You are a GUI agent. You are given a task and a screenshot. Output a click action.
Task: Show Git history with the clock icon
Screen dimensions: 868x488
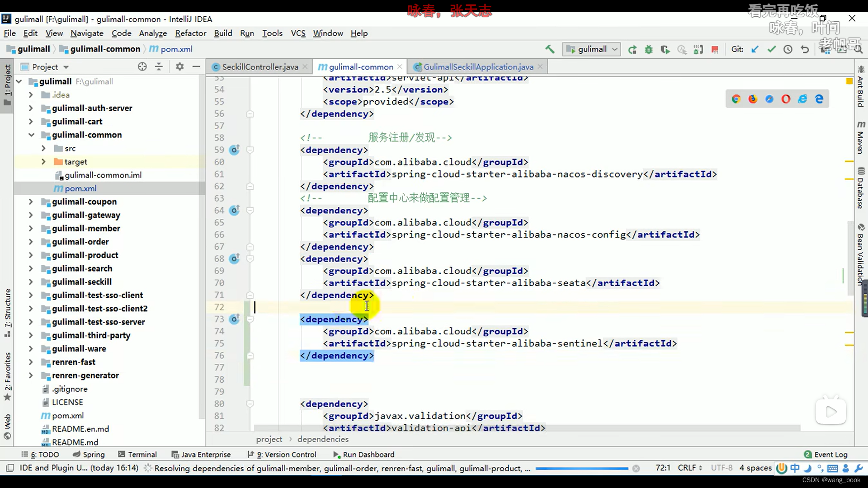[788, 49]
